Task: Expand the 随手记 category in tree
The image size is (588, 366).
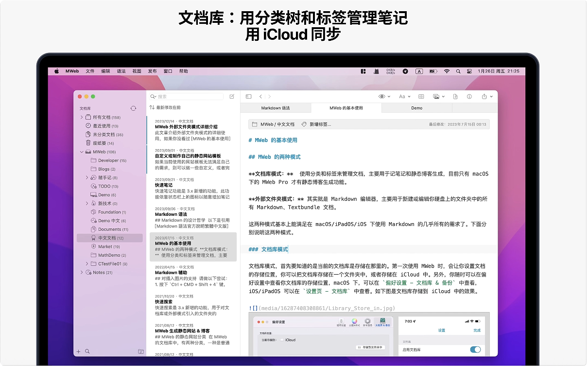Action: click(x=87, y=178)
